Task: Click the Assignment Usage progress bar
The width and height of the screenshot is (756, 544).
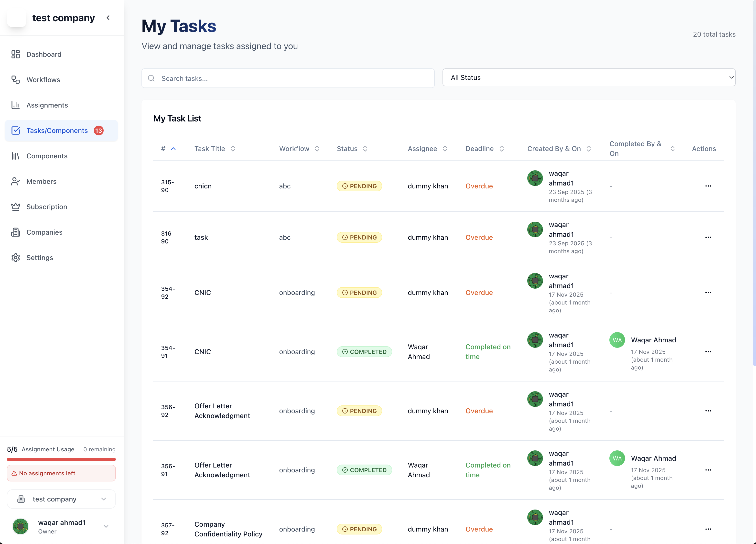Action: [61, 459]
